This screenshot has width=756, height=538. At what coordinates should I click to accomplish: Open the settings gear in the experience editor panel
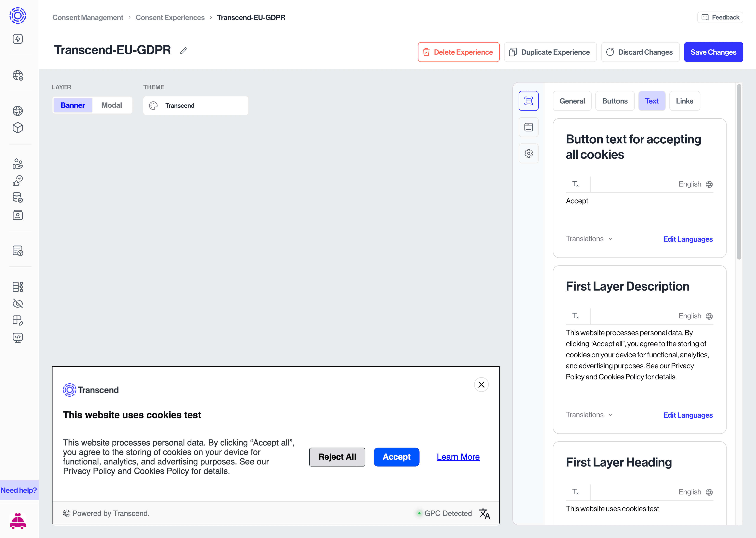click(528, 153)
